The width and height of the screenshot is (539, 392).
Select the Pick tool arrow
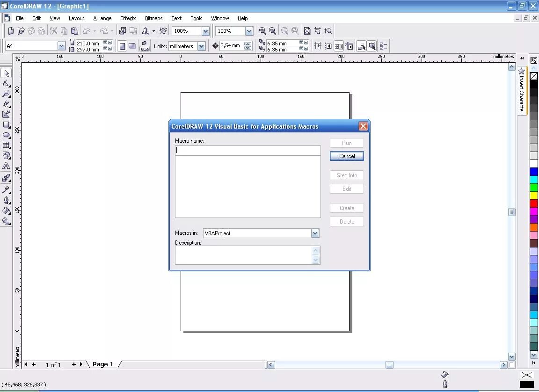click(x=6, y=73)
